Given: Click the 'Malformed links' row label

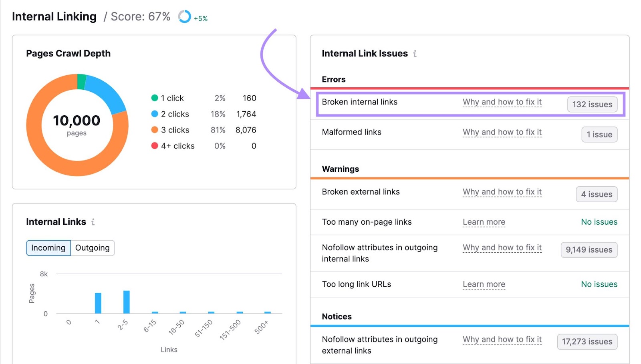Looking at the screenshot, I should (x=351, y=132).
